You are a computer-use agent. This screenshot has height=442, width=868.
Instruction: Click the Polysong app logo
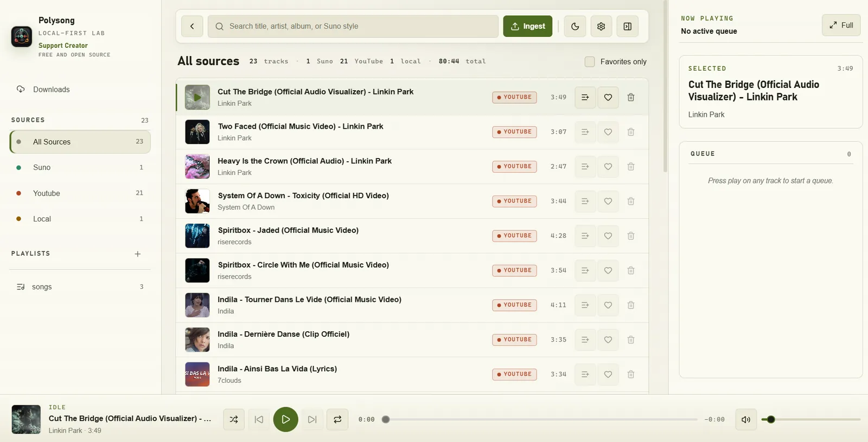(x=22, y=36)
